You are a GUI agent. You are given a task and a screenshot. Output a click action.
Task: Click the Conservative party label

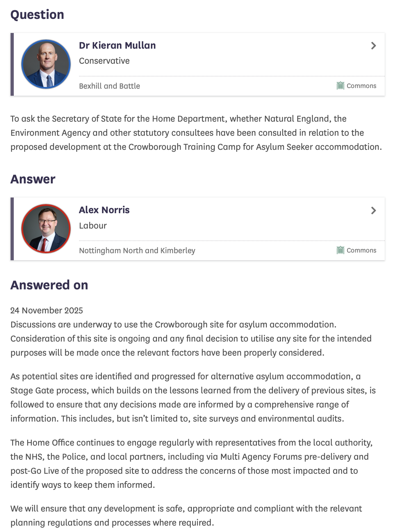pos(104,61)
